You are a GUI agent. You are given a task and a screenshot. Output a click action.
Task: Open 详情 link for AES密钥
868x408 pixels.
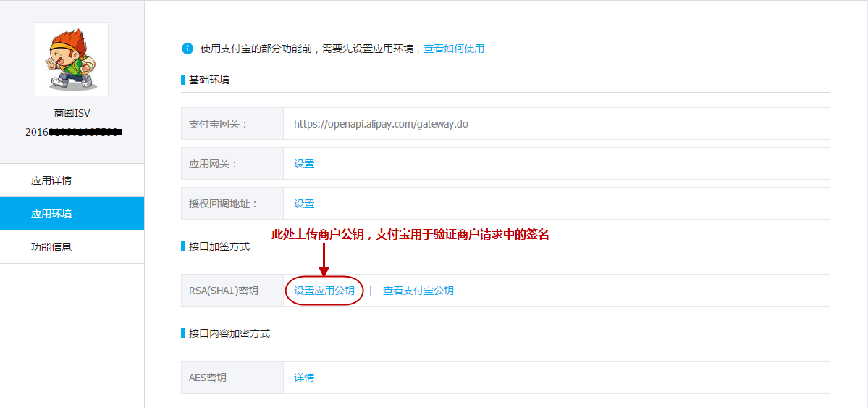[x=304, y=378]
